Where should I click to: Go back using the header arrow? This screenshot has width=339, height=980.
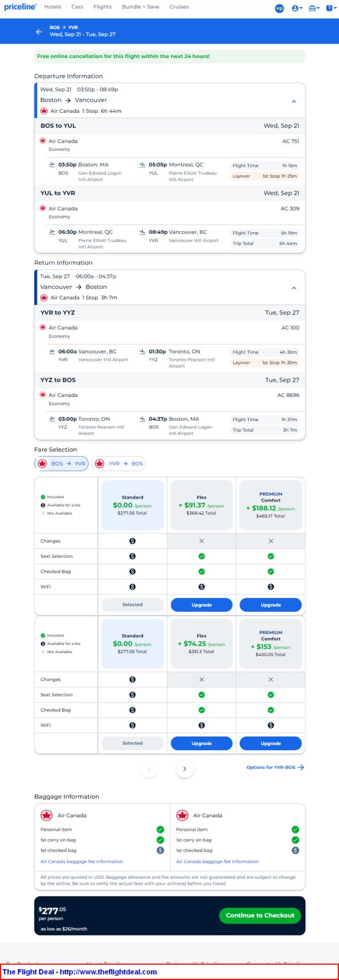(x=39, y=31)
